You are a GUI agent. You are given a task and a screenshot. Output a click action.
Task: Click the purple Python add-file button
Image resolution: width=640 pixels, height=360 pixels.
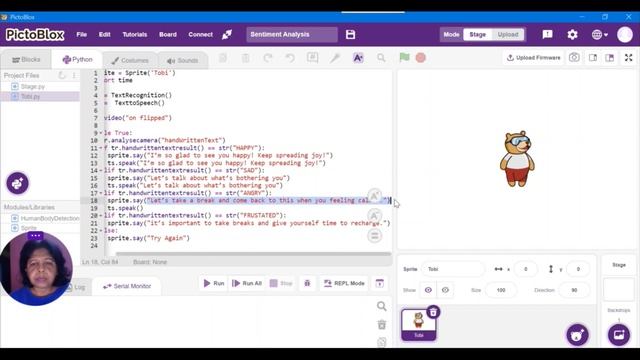pyautogui.click(x=18, y=183)
